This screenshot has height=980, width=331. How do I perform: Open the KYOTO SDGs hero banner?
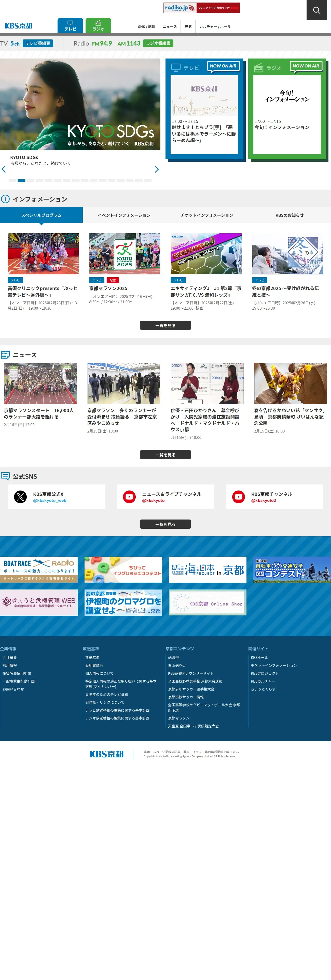click(80, 104)
